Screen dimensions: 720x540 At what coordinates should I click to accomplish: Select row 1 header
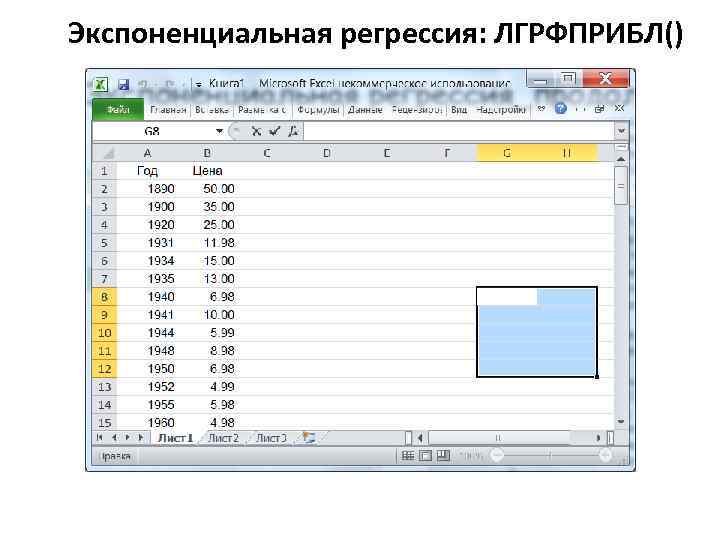105,171
